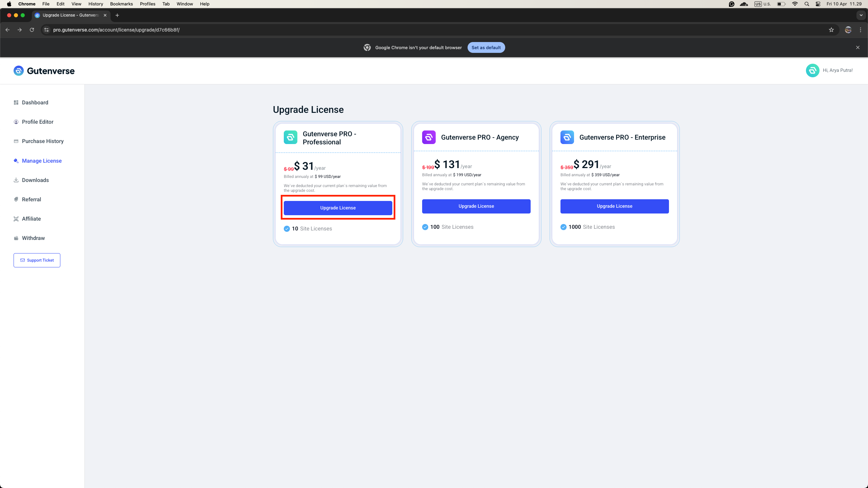868x488 pixels.
Task: Open the site information button in address bar
Action: (x=47, y=30)
